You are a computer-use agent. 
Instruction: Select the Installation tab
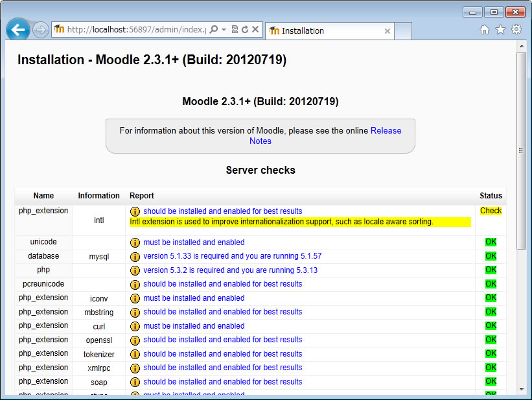324,30
